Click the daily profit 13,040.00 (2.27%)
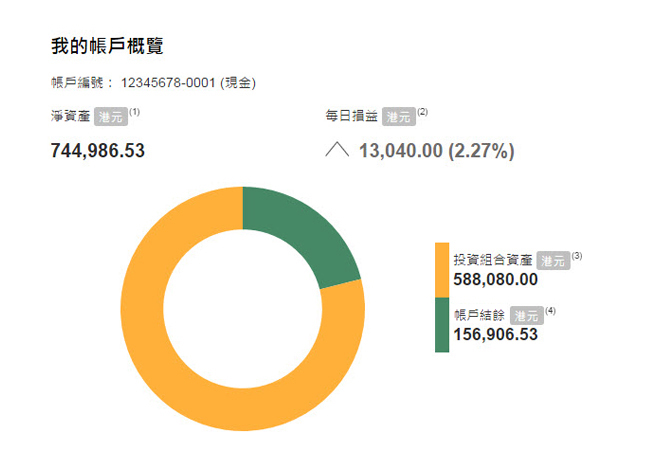 tap(436, 151)
